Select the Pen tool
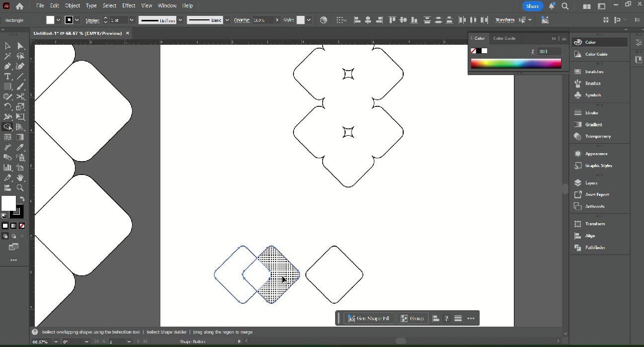Image resolution: width=644 pixels, height=347 pixels. click(x=7, y=66)
